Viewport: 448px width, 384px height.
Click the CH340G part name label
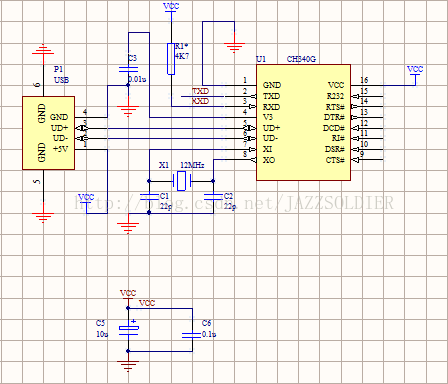tap(301, 59)
